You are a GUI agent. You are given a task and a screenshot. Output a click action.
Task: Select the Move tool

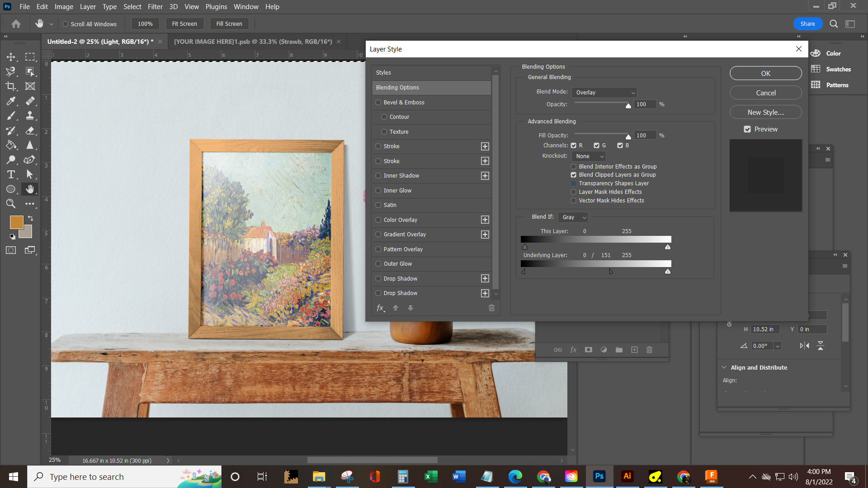click(x=11, y=57)
